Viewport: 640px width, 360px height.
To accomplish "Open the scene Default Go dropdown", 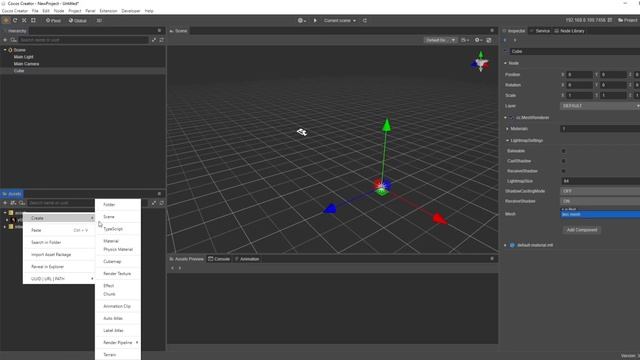I will [440, 40].
